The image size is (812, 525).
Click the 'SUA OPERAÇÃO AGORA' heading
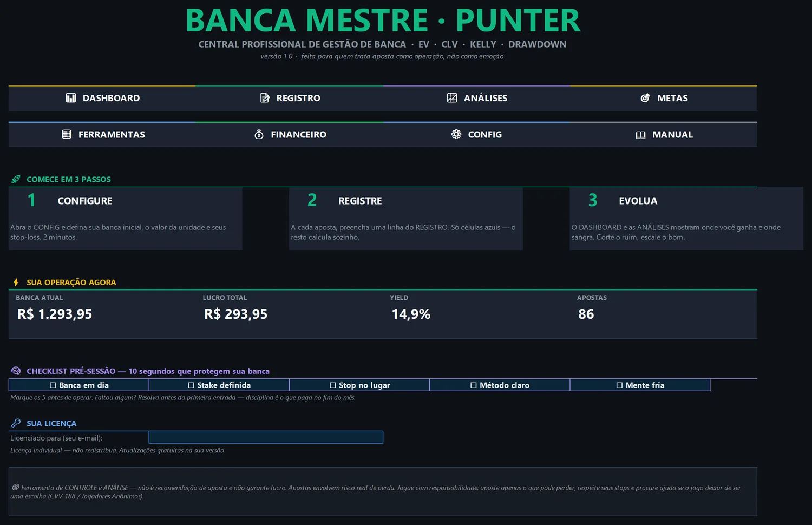71,283
